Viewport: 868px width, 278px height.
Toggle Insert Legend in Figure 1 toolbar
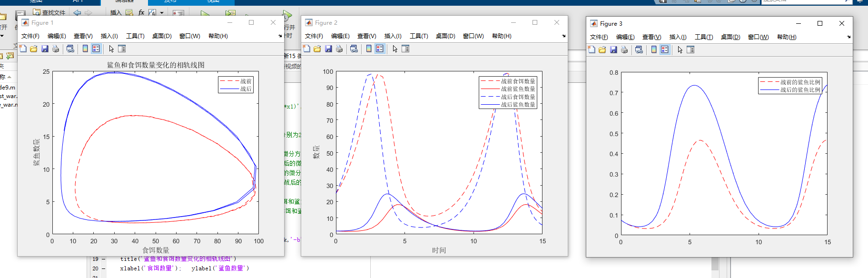click(x=96, y=49)
